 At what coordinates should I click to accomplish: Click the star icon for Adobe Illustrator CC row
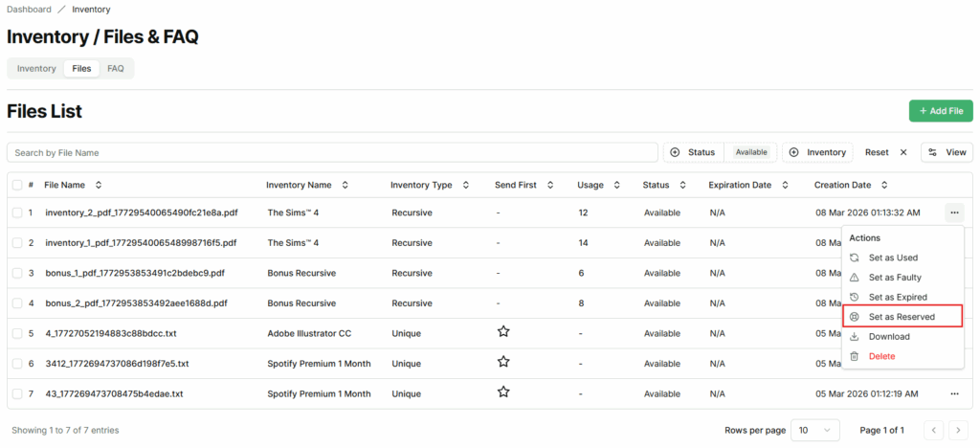tap(502, 332)
